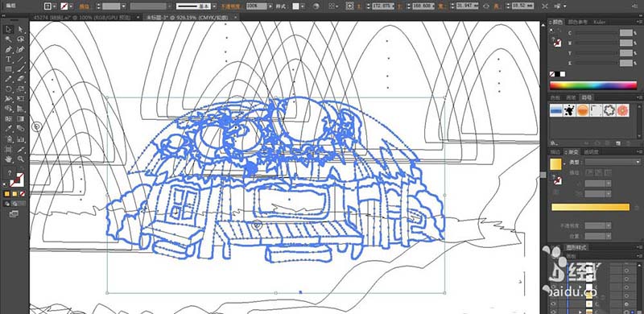This screenshot has height=314, width=644.
Task: Select the Width tool
Action: 8,99
